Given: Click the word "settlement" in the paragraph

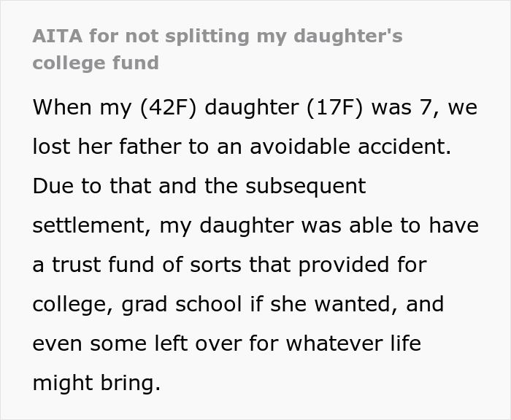Looking at the screenshot, I should pos(91,225).
